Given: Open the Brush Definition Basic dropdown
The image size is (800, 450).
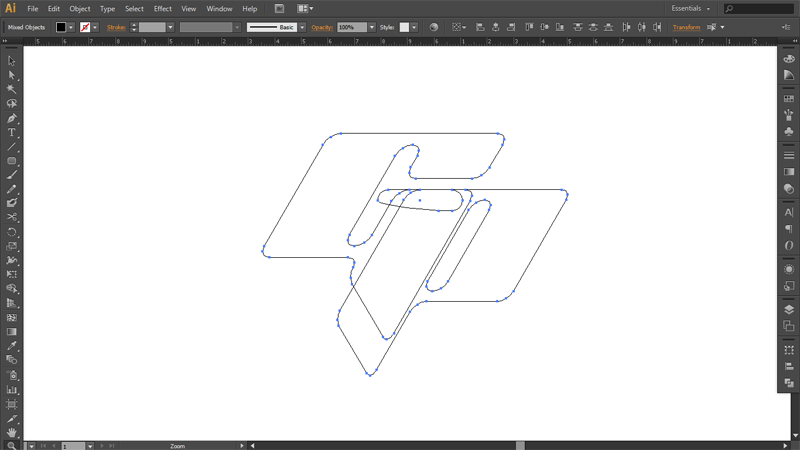Looking at the screenshot, I should [302, 28].
